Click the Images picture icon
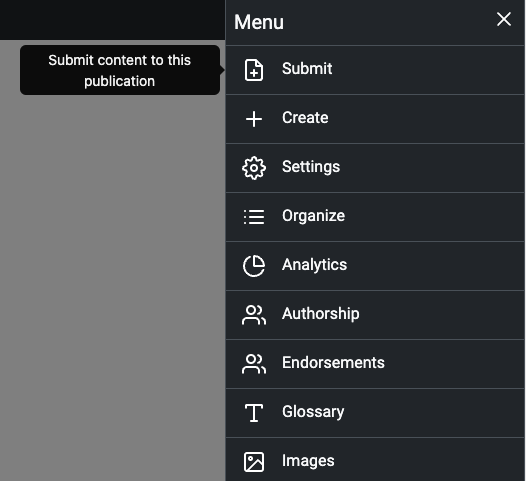 click(x=254, y=462)
